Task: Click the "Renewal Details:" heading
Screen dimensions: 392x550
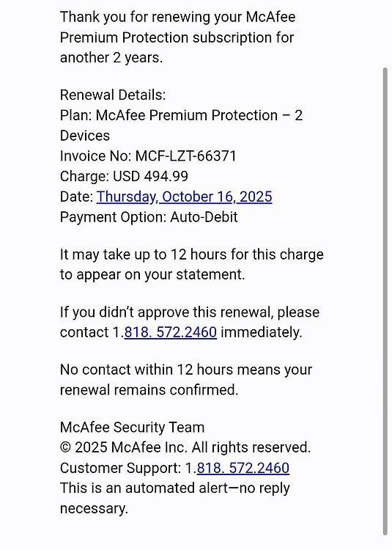Action: click(x=113, y=95)
